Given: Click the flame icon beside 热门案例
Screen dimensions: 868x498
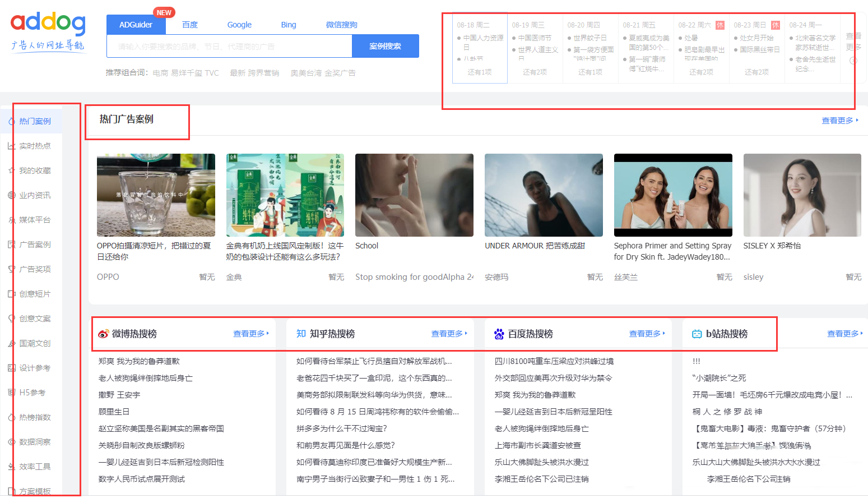Looking at the screenshot, I should pyautogui.click(x=12, y=121).
